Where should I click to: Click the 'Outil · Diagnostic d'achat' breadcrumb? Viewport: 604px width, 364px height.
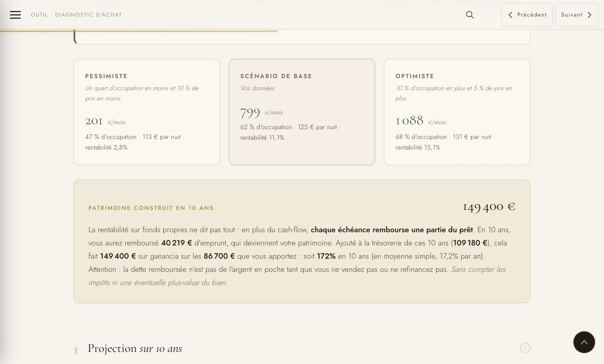pos(76,15)
